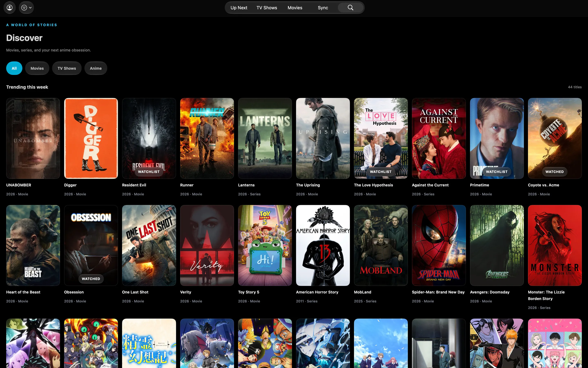The image size is (588, 368).
Task: Click the 'Trending this week' heading
Action: (x=27, y=87)
